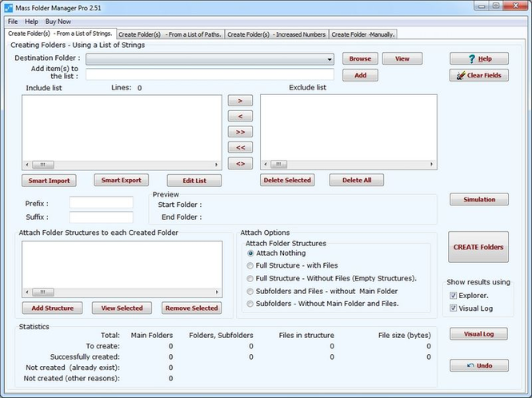The image size is (532, 398).
Task: Click Remove Selected button
Action: coord(191,308)
